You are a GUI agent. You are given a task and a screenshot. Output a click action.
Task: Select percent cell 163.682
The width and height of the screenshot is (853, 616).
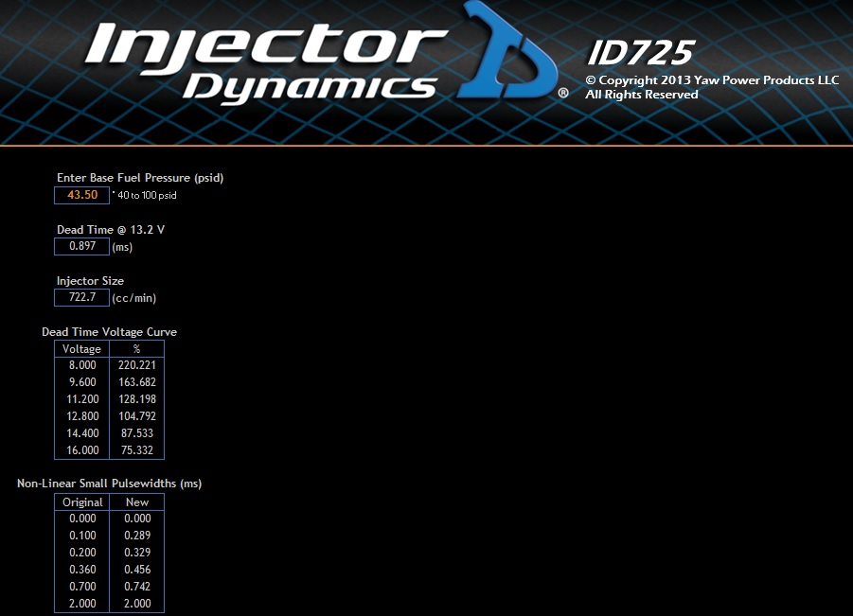[x=136, y=382]
